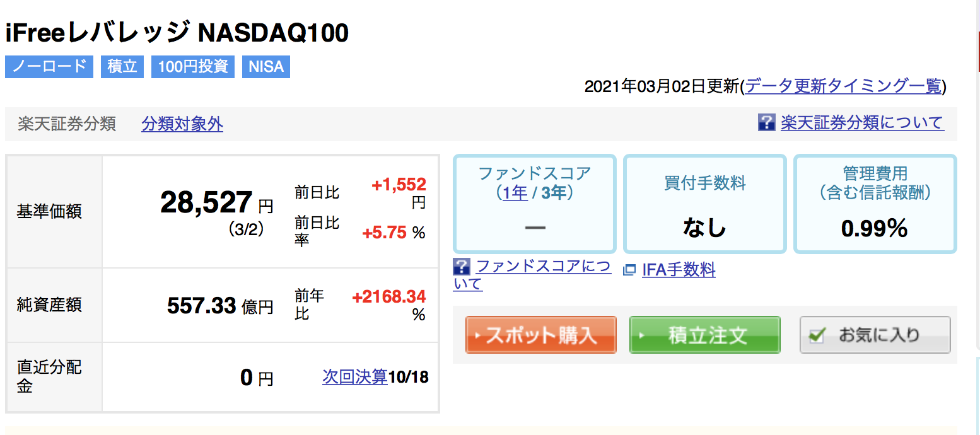
Task: Open the 楽天証券分類について link
Action: click(x=862, y=122)
